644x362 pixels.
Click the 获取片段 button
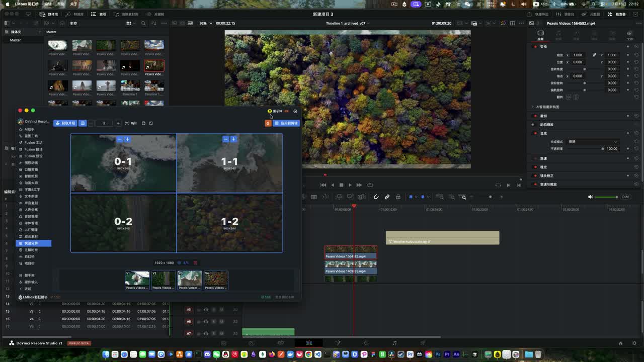[x=65, y=123]
